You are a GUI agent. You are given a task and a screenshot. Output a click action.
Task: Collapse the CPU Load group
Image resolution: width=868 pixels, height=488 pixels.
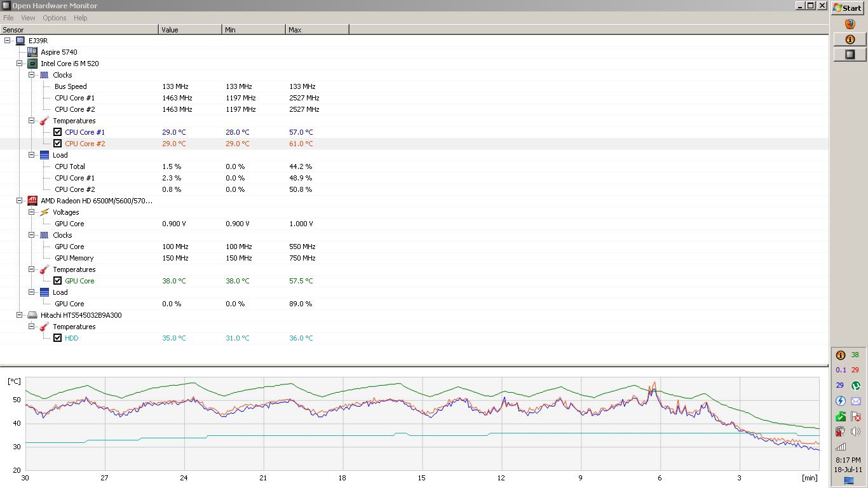coord(32,155)
